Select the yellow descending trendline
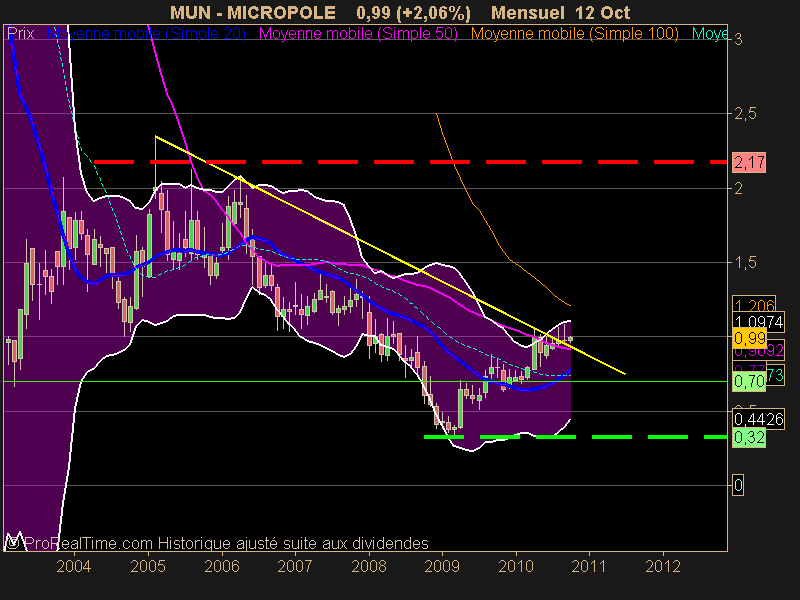This screenshot has width=800, height=600. tap(390, 255)
